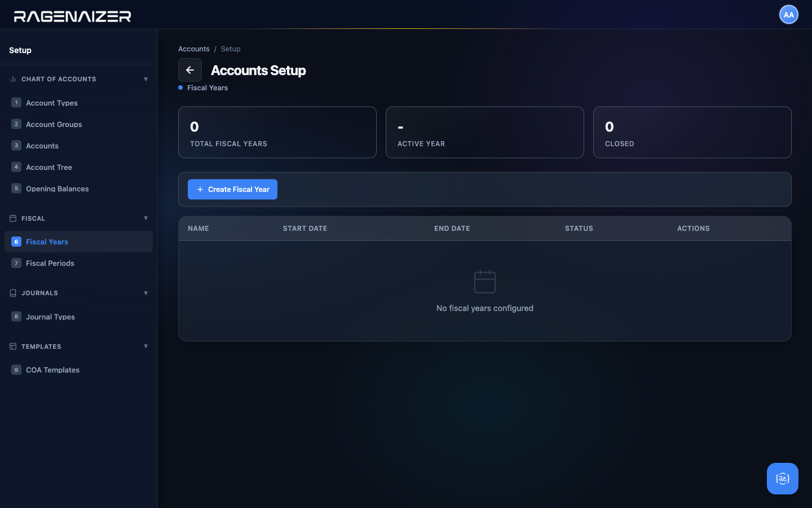Click the Setup sidebar heading
812x508 pixels.
(20, 50)
